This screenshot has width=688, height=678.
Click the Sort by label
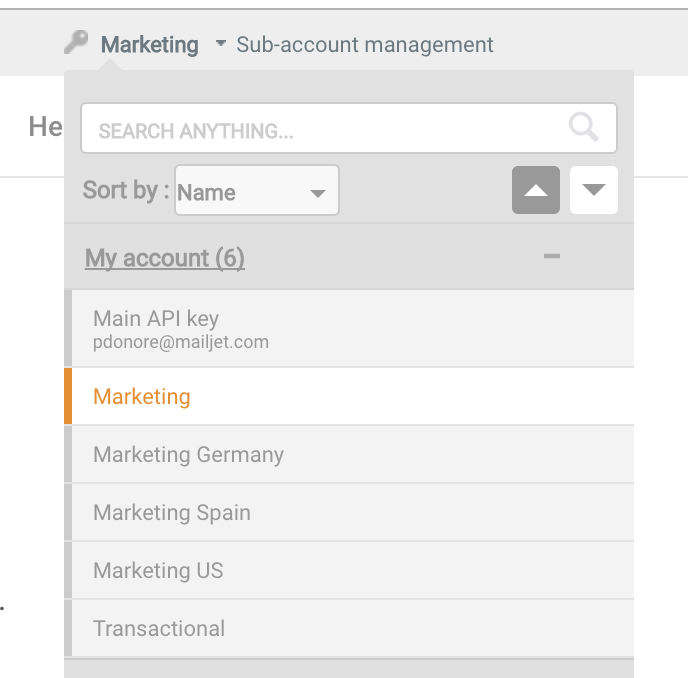coord(126,190)
